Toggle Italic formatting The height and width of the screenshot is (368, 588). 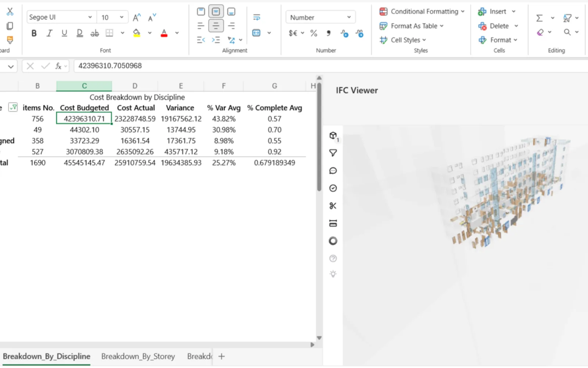(x=49, y=33)
